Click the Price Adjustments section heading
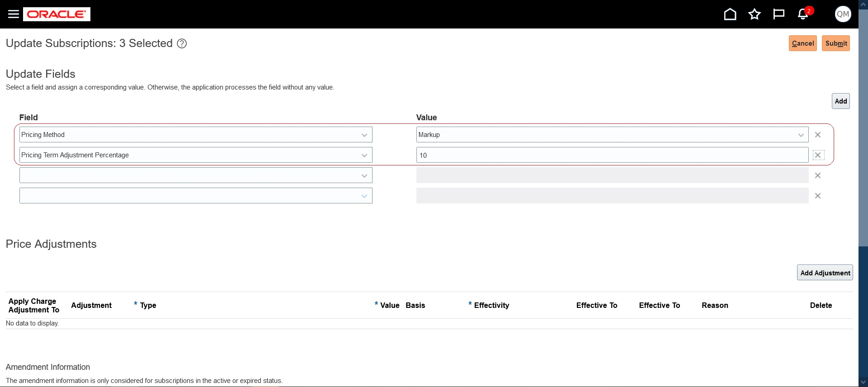868x387 pixels. 51,244
